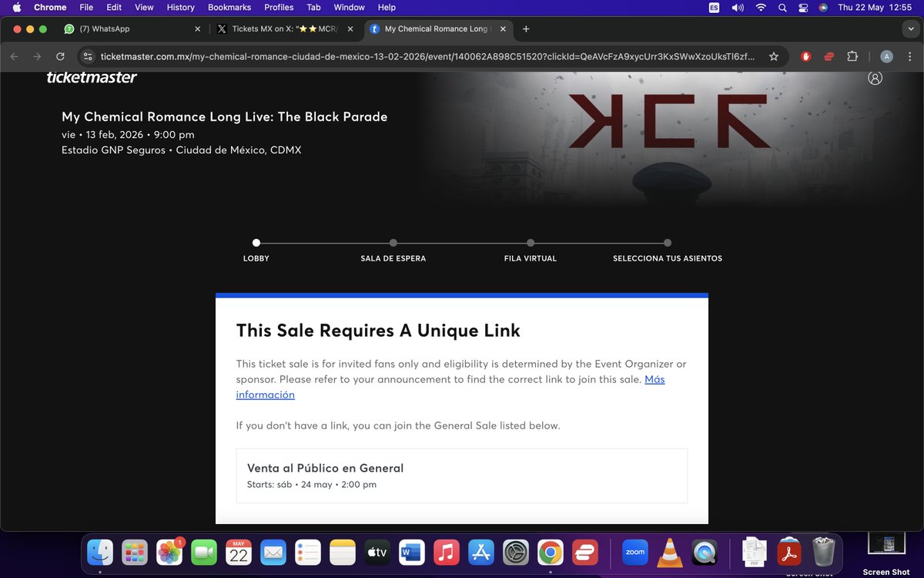Open Zoom from the Dock
The image size is (924, 578).
click(635, 552)
